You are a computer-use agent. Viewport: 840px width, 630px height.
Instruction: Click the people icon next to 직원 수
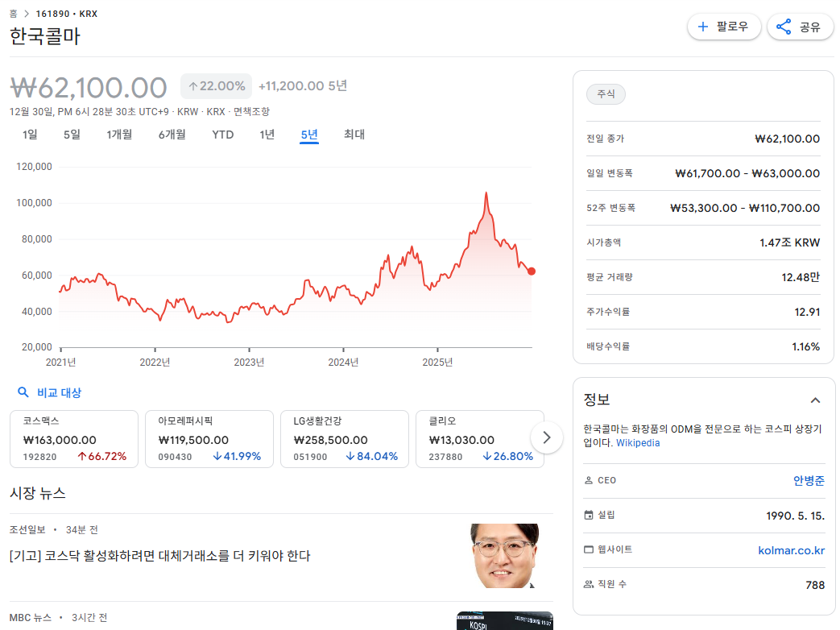[x=588, y=584]
